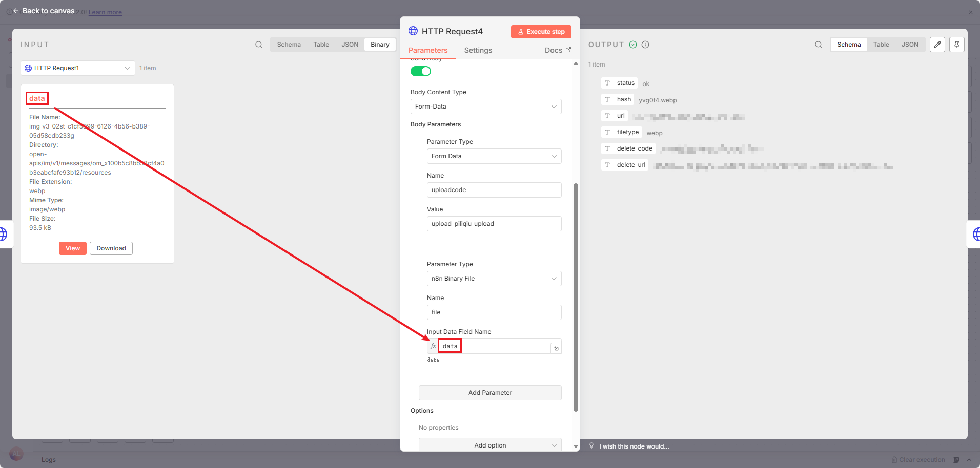Viewport: 980px width, 468px height.
Task: Click the uploadcode Name input field
Action: pos(494,190)
